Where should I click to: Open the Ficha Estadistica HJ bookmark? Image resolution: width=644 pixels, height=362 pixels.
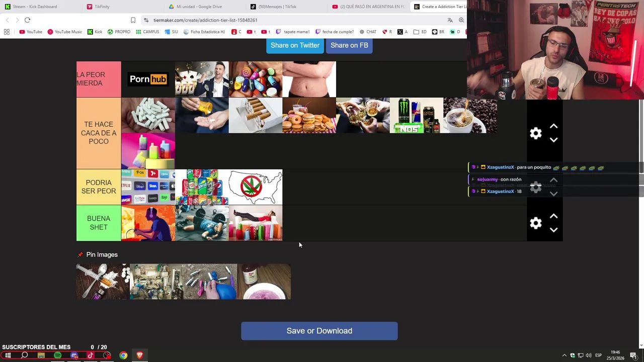click(x=204, y=32)
